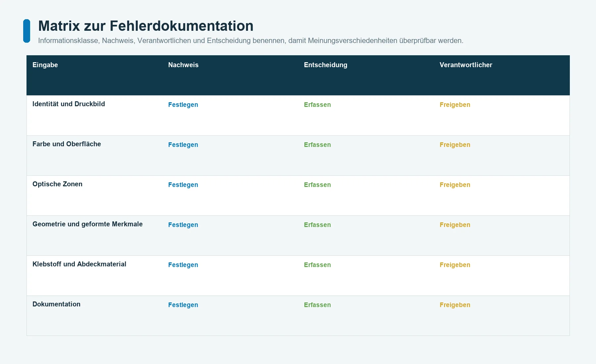Click the 'Dokumentation' row label
The image size is (596, 364).
point(56,304)
